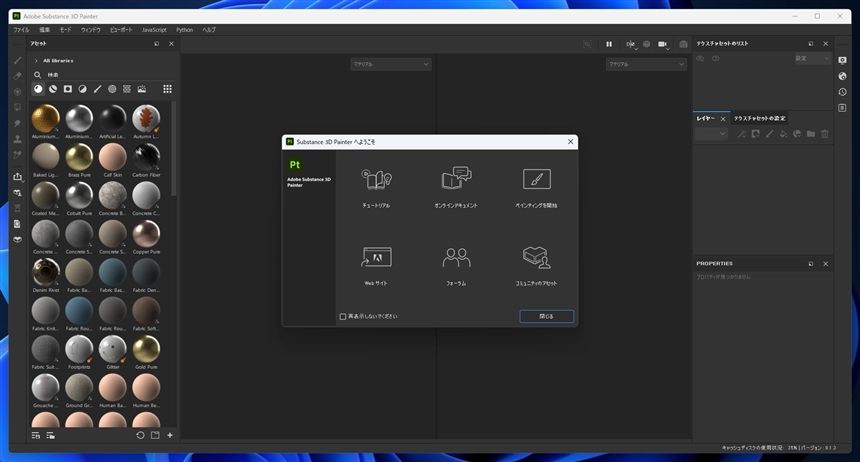Screen dimensions: 860x462
Task: Close the PROPERTIES panel
Action: (x=825, y=264)
